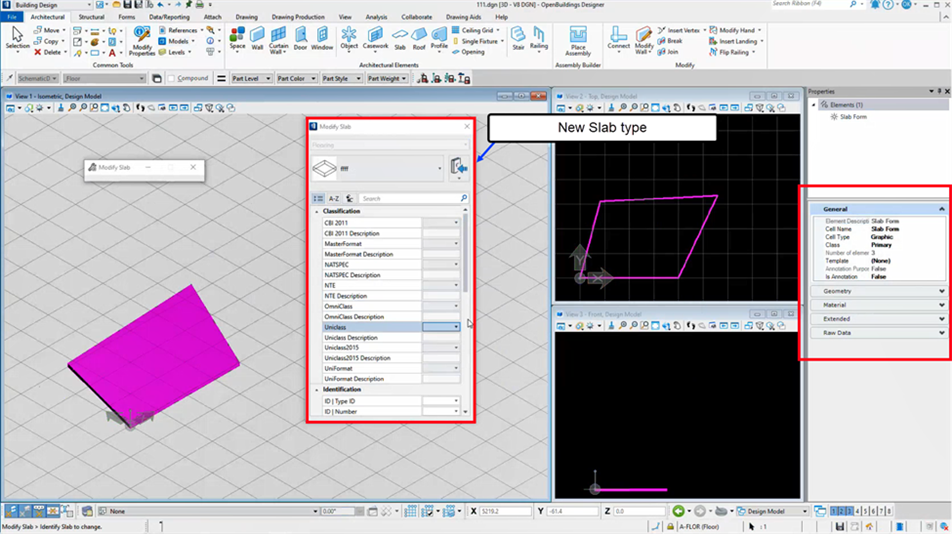This screenshot has width=952, height=534.
Task: Click the notifications bell icon
Action: (875, 4)
